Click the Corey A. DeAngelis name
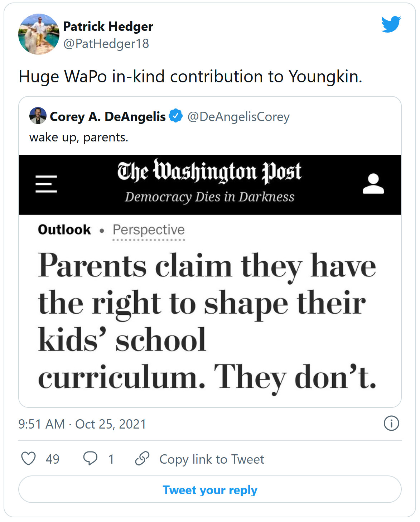The image size is (420, 522). 107,116
